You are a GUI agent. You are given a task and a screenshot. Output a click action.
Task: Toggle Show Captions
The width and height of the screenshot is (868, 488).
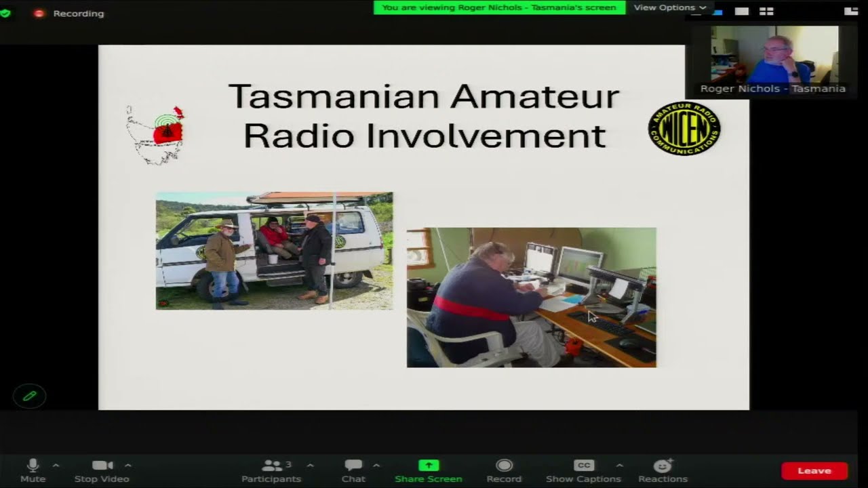tap(583, 470)
